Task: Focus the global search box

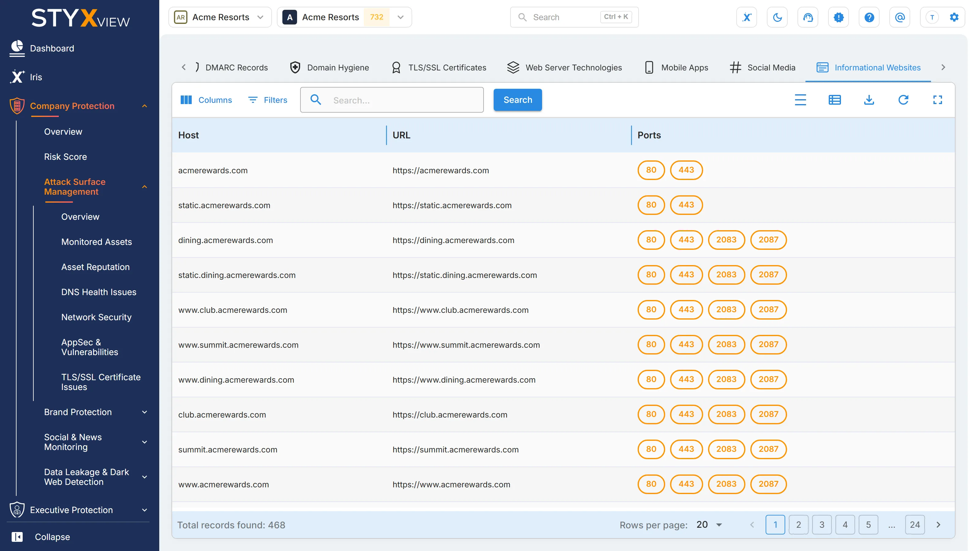Action: tap(574, 17)
